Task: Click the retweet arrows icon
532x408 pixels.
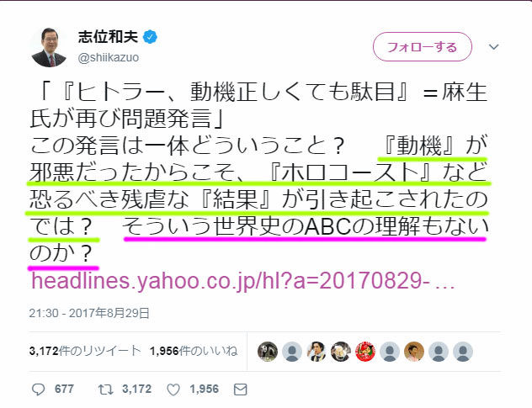Action: coord(105,389)
